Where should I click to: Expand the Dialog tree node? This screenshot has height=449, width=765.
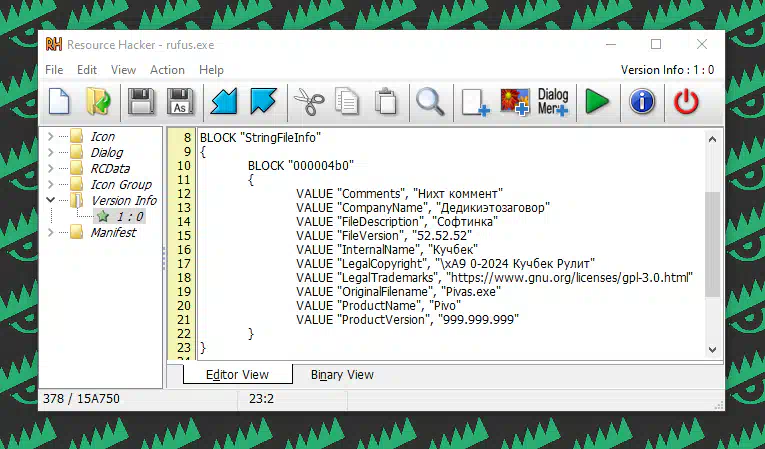50,152
